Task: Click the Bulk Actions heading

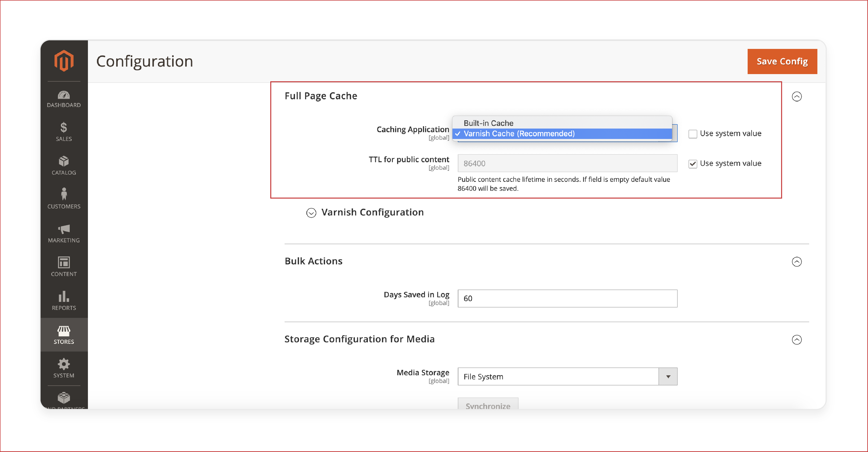Action: coord(313,261)
